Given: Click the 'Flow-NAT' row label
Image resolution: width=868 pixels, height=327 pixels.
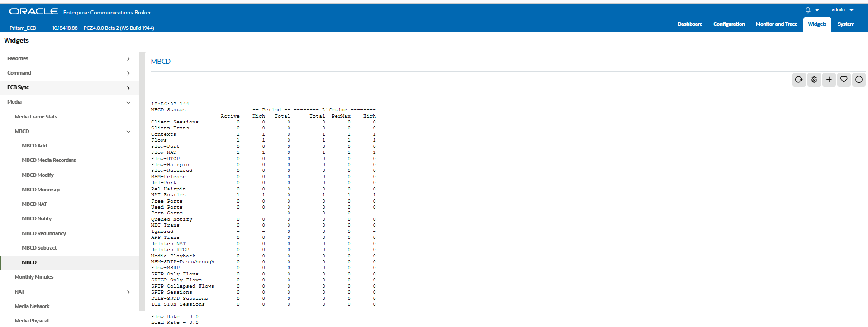Looking at the screenshot, I should pos(164,152).
